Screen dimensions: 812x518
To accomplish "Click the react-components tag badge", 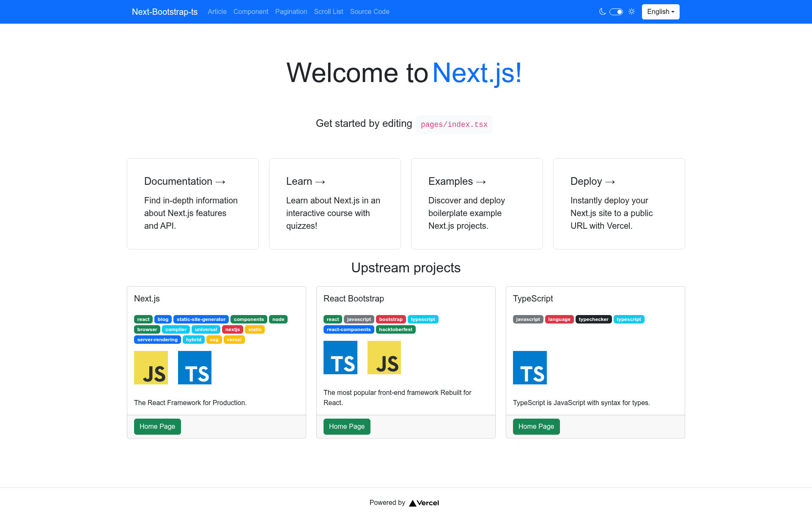I will [x=349, y=329].
